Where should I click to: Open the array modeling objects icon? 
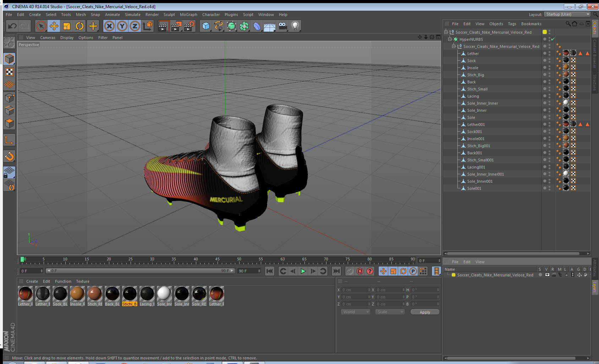click(244, 26)
